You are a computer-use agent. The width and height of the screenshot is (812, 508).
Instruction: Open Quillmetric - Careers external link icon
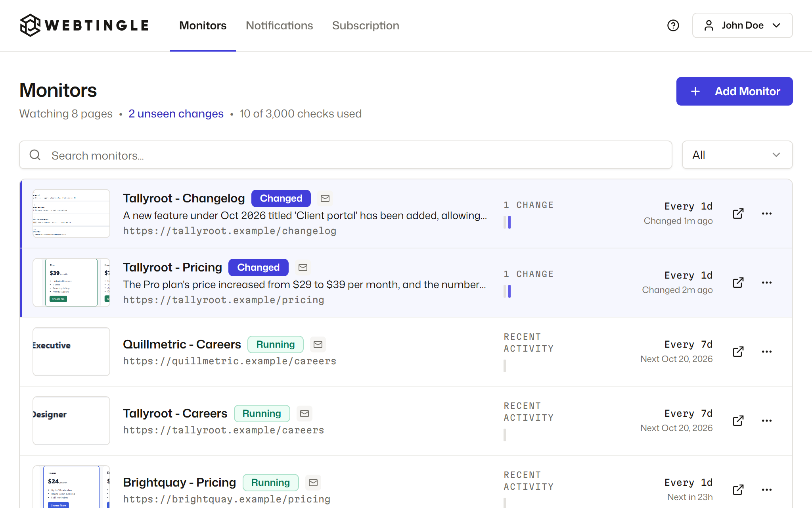[738, 352]
